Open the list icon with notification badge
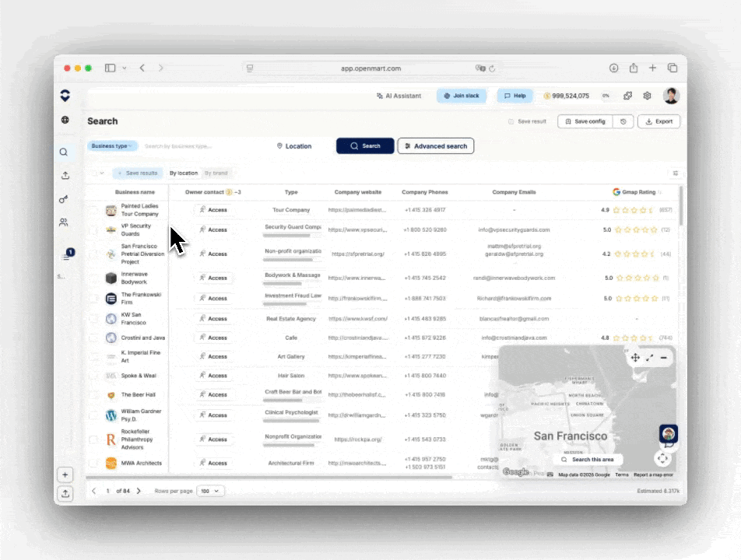Image resolution: width=741 pixels, height=560 pixels. pos(67,255)
